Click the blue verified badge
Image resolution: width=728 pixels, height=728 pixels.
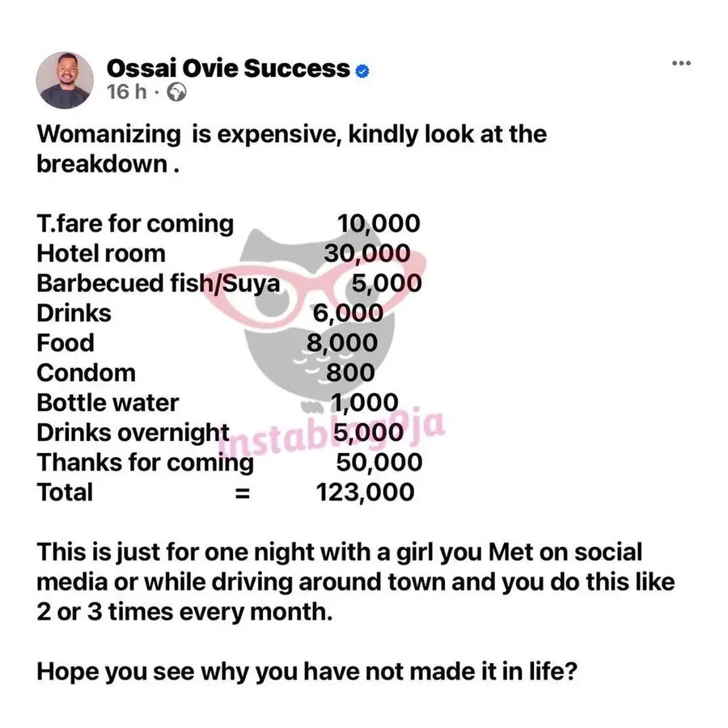pyautogui.click(x=363, y=70)
